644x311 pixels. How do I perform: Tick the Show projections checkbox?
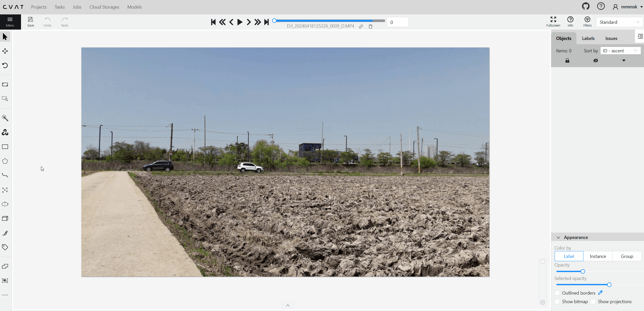[593, 302]
